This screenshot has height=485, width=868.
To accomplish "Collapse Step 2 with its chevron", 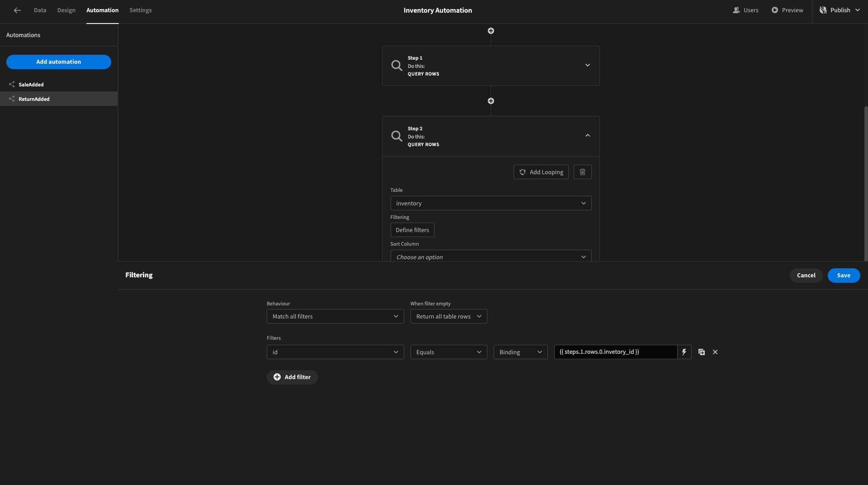I will click(x=587, y=135).
